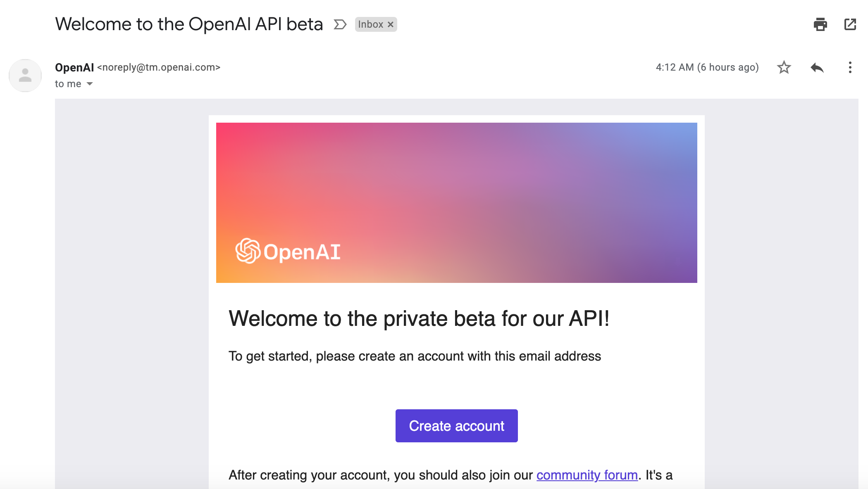Click the noreply@tm.openai.com sender address
This screenshot has height=489, width=868.
point(159,67)
